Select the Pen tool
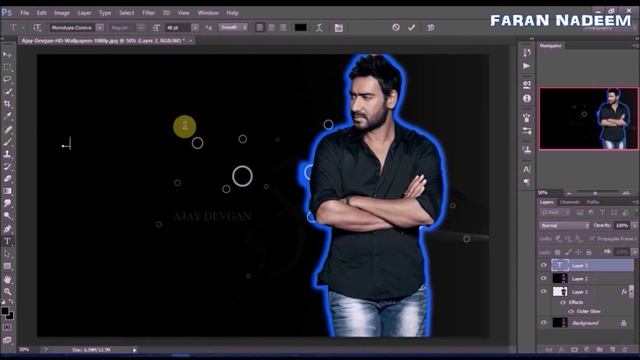This screenshot has width=640, height=360. (7, 229)
